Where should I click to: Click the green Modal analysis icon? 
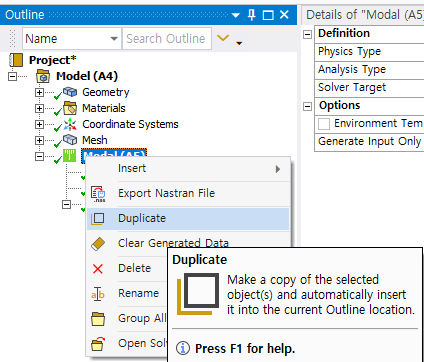tap(69, 156)
